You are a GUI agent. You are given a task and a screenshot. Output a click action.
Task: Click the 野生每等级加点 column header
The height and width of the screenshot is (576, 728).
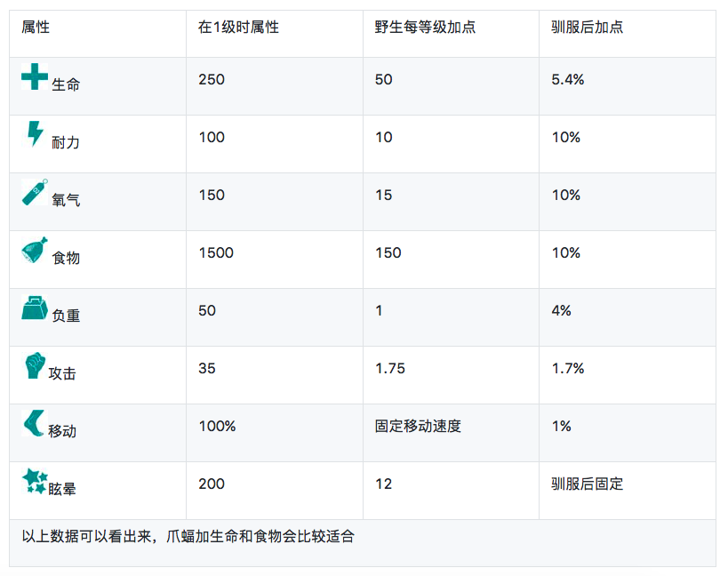tap(425, 28)
